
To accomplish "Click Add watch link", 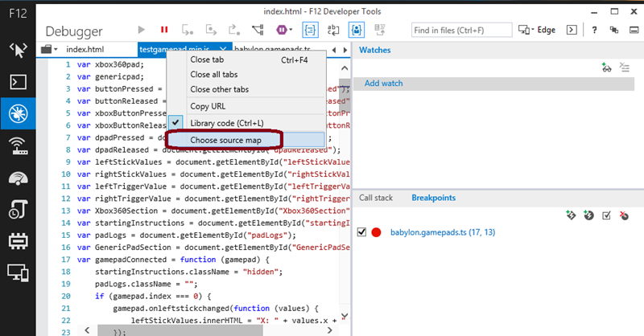I will point(384,84).
